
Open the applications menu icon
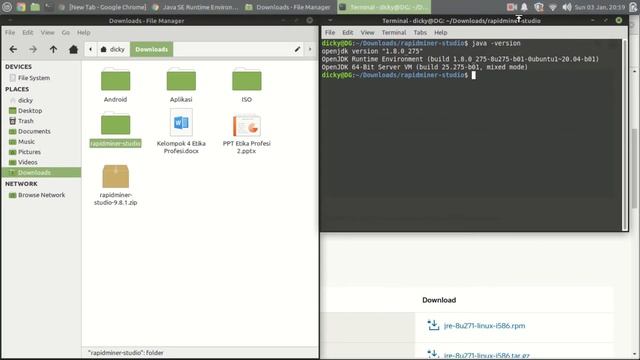tap(7, 7)
